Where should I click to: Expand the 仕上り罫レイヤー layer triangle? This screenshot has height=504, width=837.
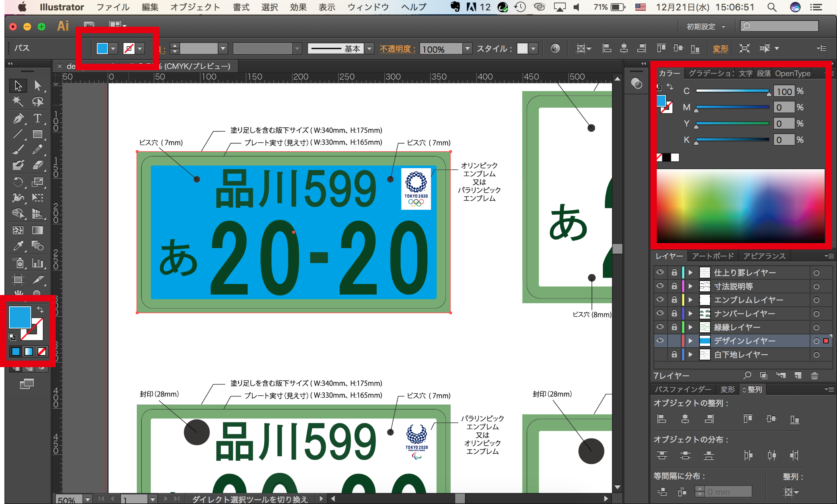point(690,272)
